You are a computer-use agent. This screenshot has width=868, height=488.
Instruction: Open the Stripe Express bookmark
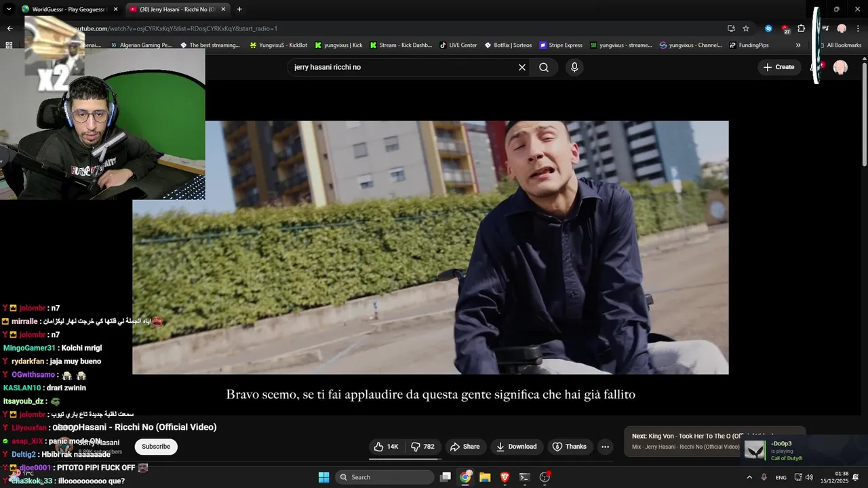pyautogui.click(x=561, y=45)
